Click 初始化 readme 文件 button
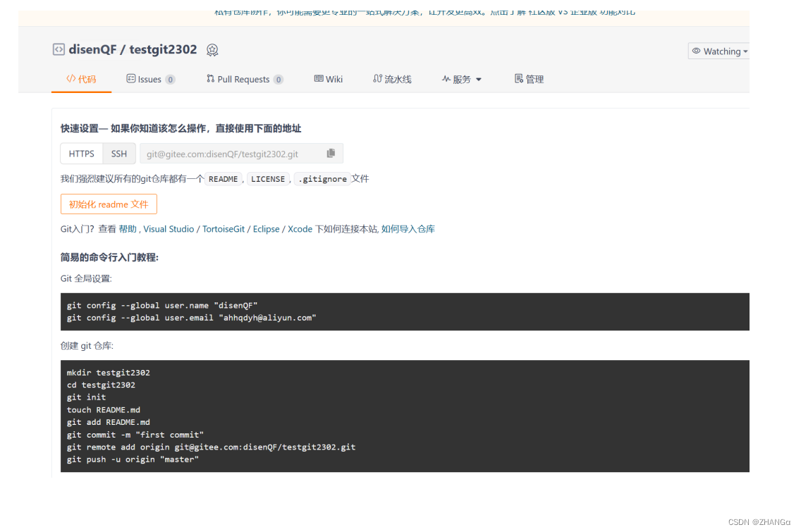 point(109,204)
